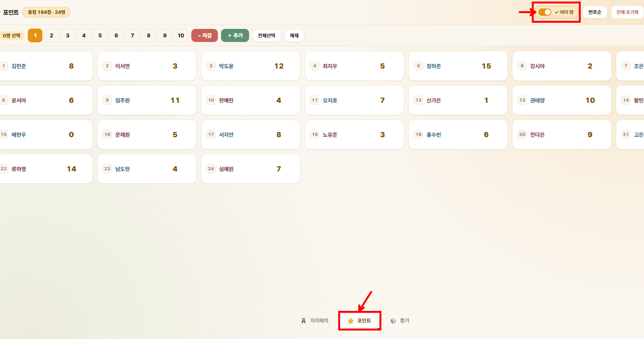This screenshot has width=644, height=339.
Task: Click the red − 차감 deduct button
Action: click(x=204, y=35)
